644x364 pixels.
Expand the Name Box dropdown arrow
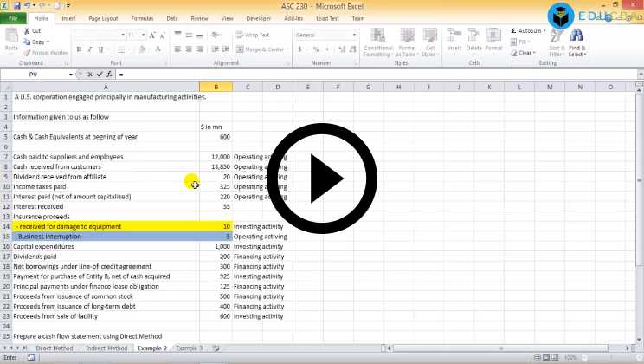pyautogui.click(x=70, y=75)
